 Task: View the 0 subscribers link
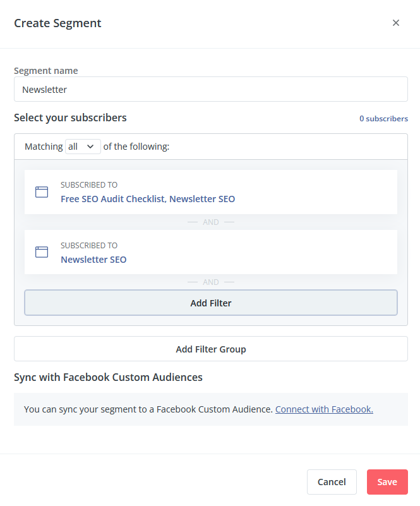coord(383,119)
